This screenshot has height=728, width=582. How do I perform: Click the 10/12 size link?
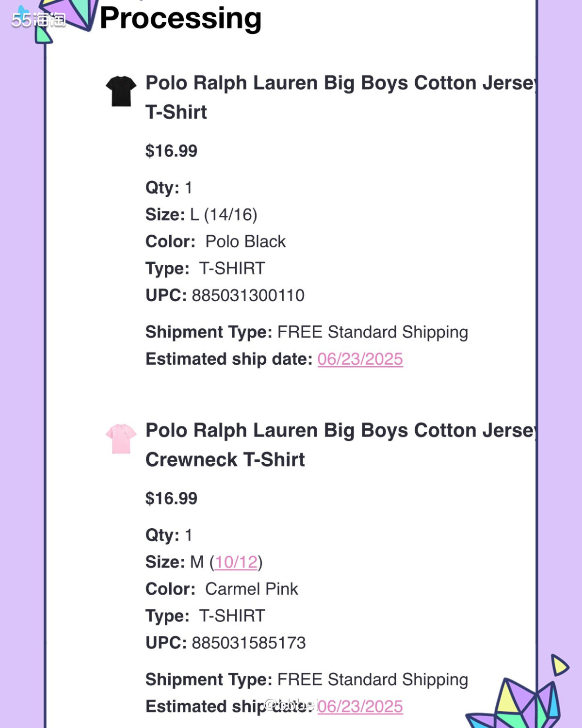click(236, 562)
